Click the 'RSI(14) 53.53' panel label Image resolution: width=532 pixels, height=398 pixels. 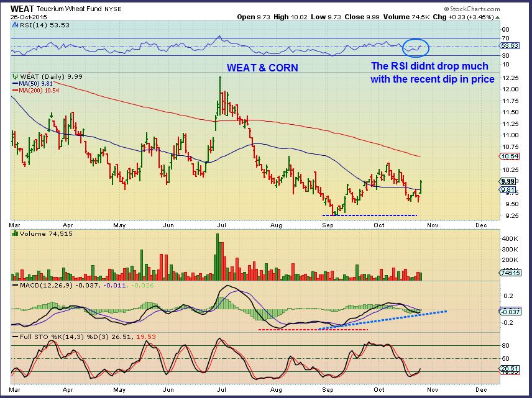[45, 25]
